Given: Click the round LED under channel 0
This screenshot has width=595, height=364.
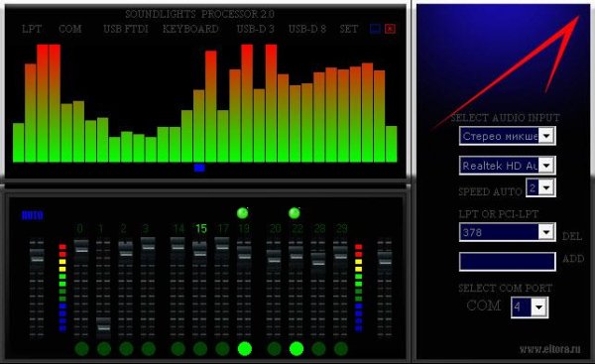Looking at the screenshot, I should pyautogui.click(x=81, y=348).
